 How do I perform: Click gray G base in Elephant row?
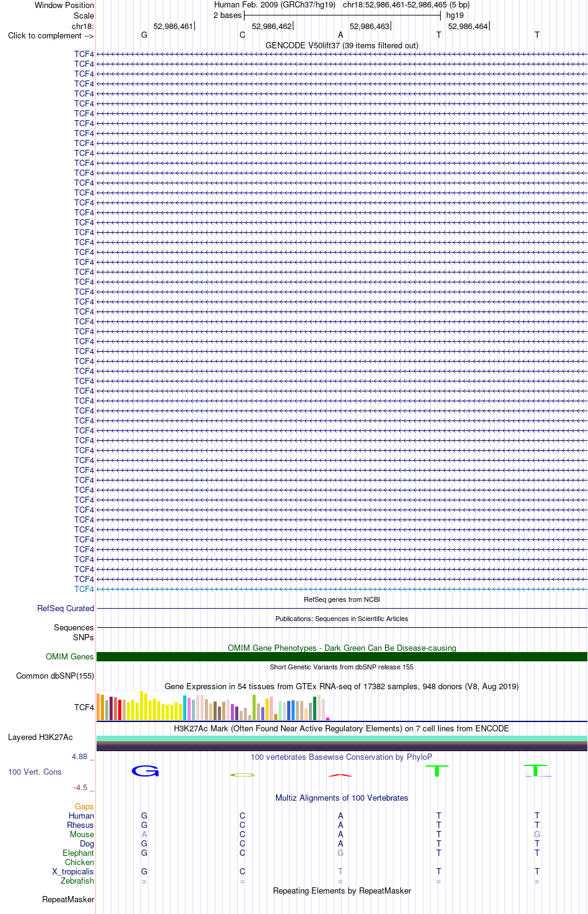[340, 853]
